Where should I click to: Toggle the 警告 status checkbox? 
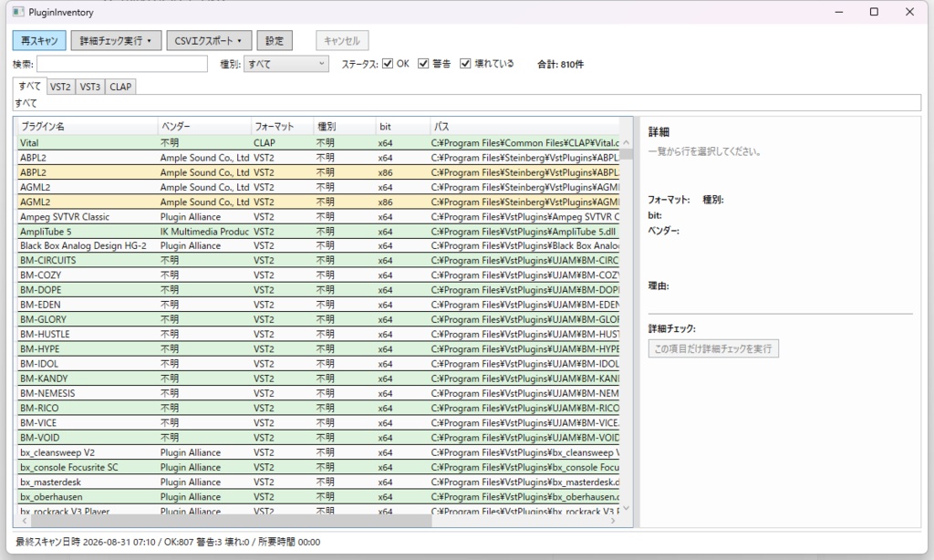423,64
